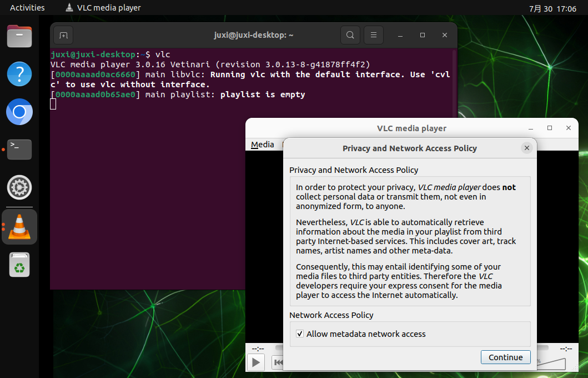Open the clock and calendar in top bar
The image size is (588, 378).
click(552, 9)
